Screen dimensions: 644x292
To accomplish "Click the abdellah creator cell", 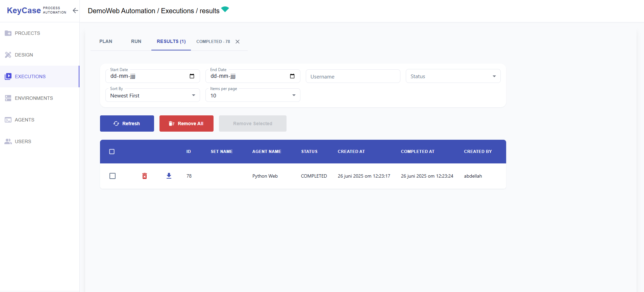I will click(473, 176).
